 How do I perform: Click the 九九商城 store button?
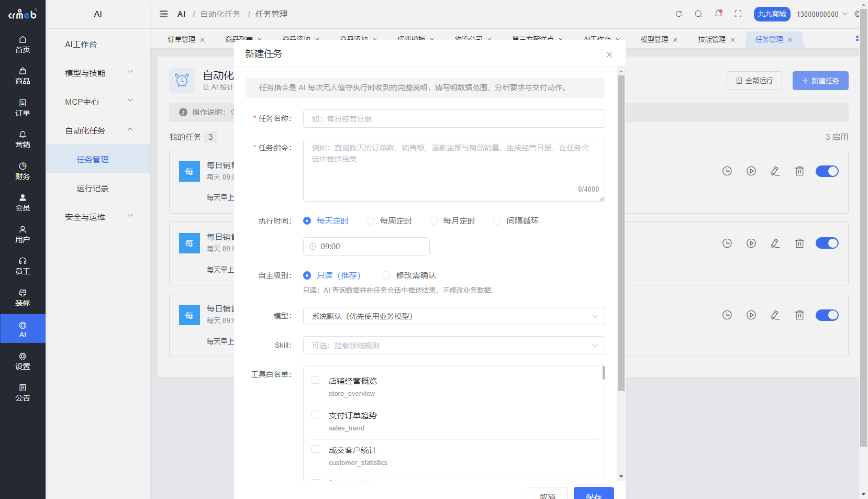pyautogui.click(x=772, y=14)
